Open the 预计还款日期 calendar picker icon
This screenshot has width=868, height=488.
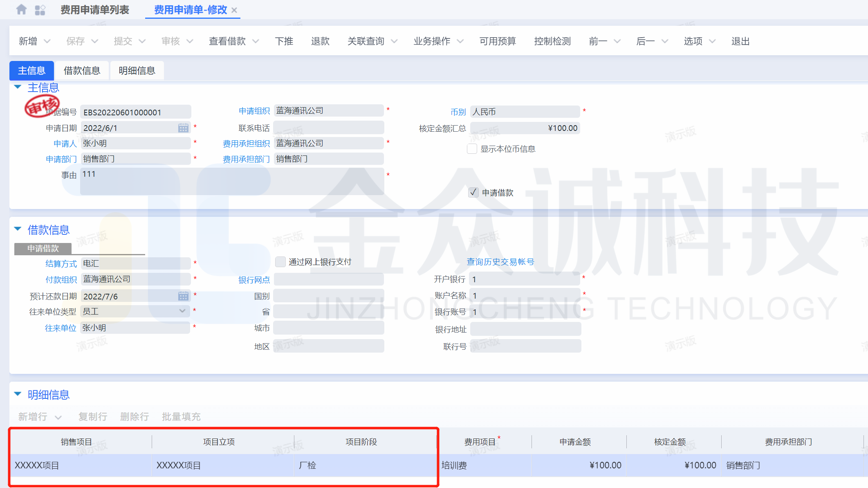coord(183,296)
